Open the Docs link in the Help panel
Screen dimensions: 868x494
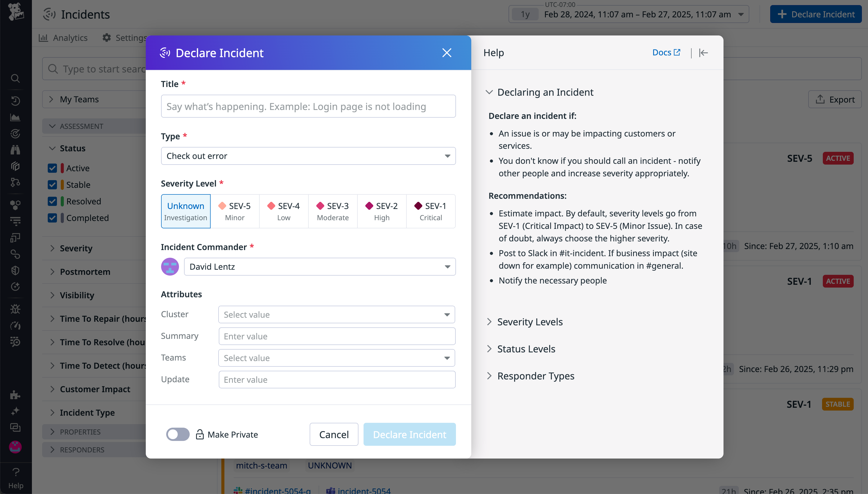coord(666,52)
